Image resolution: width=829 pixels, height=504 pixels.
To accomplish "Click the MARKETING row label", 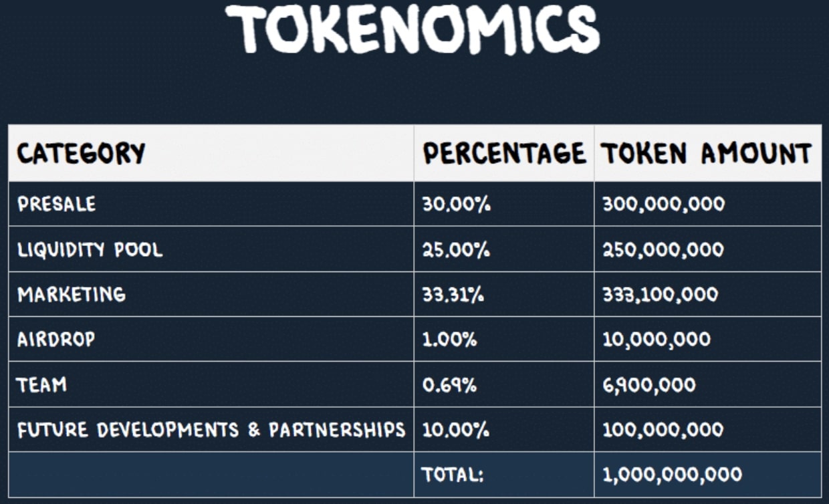I will [72, 294].
